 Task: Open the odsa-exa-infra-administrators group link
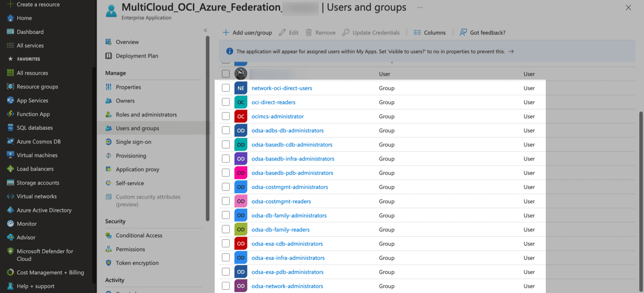pos(288,258)
